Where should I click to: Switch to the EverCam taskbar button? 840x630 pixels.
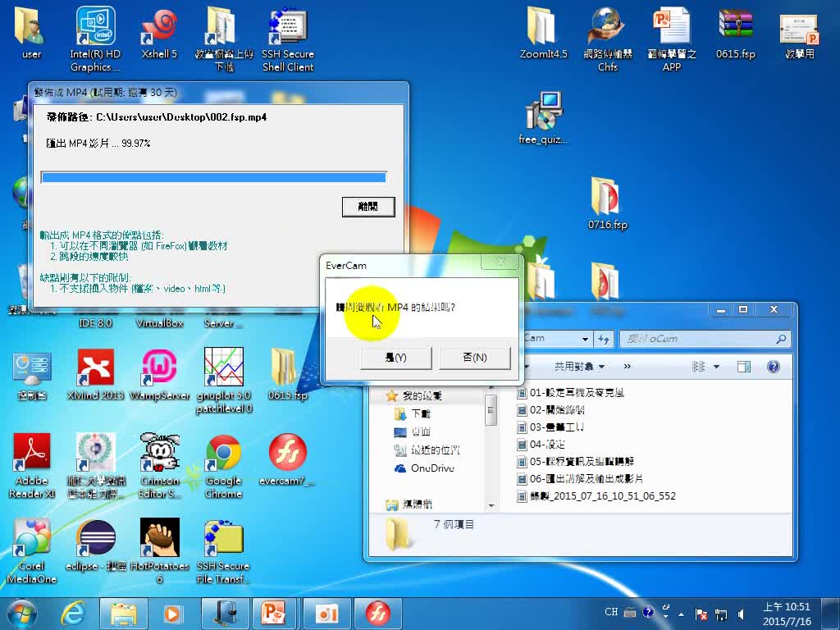[x=377, y=614]
